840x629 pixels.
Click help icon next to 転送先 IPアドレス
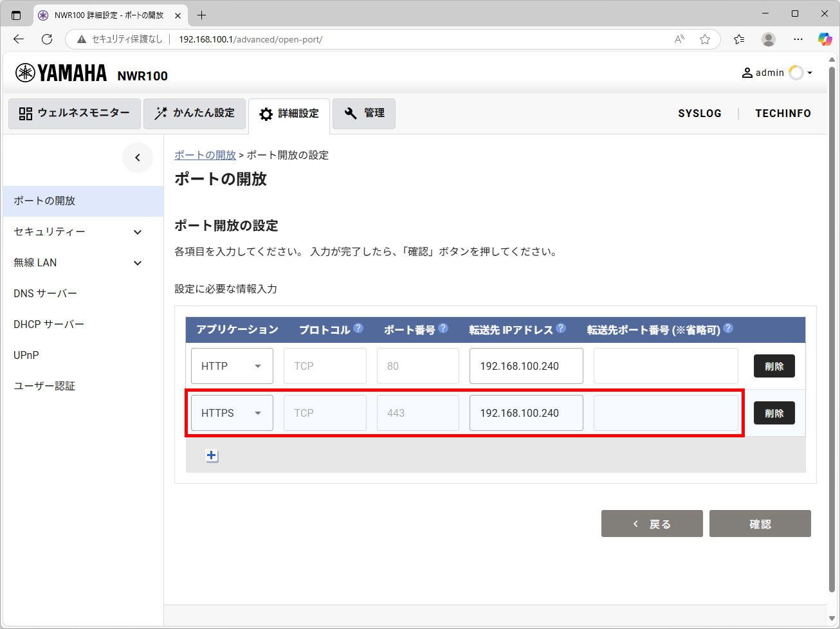pyautogui.click(x=561, y=328)
